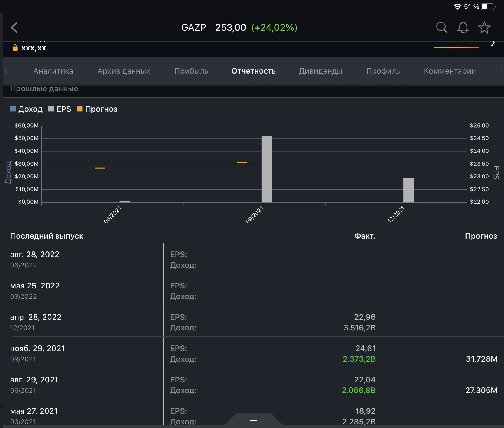
Task: Tap the 31.728M forecast value
Action: pos(481,359)
